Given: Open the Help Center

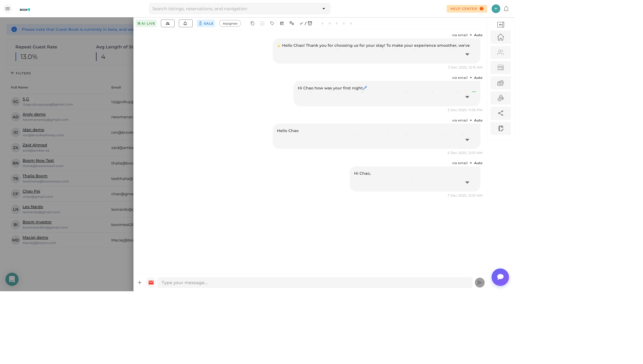Looking at the screenshot, I should [466, 8].
